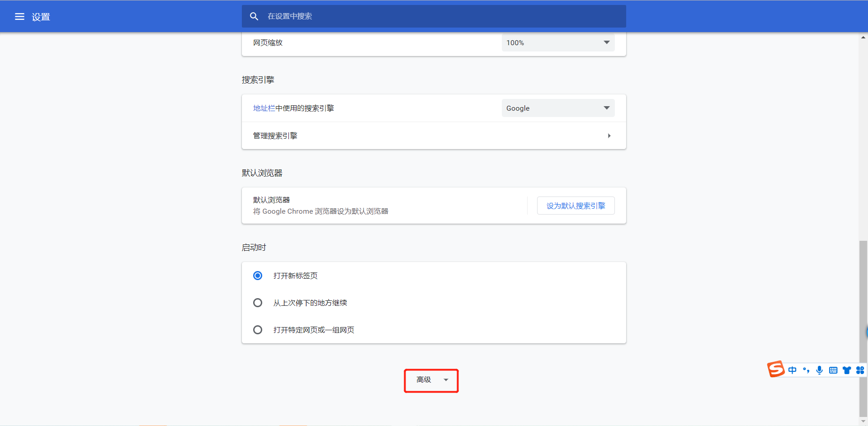
Task: Click the Sogou skin shirt icon
Action: [847, 370]
